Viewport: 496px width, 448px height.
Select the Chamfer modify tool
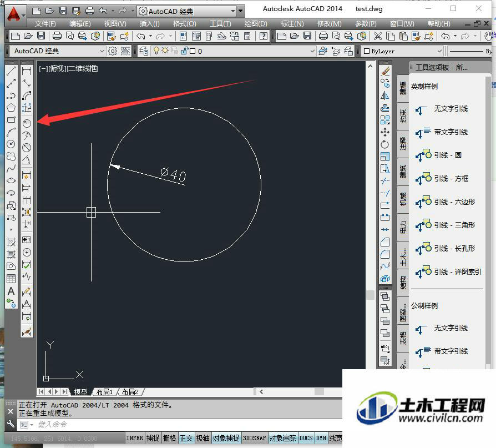tap(385, 242)
